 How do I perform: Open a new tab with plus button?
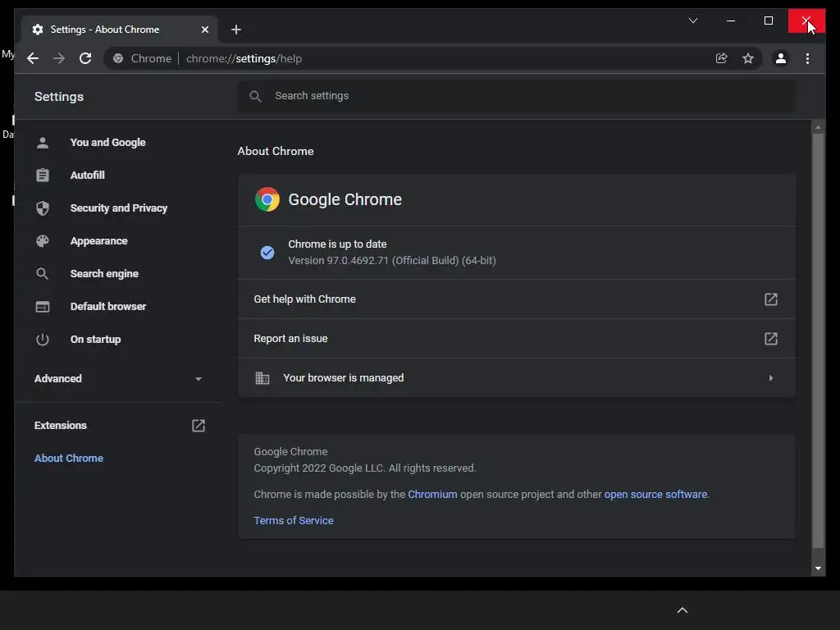coord(236,30)
